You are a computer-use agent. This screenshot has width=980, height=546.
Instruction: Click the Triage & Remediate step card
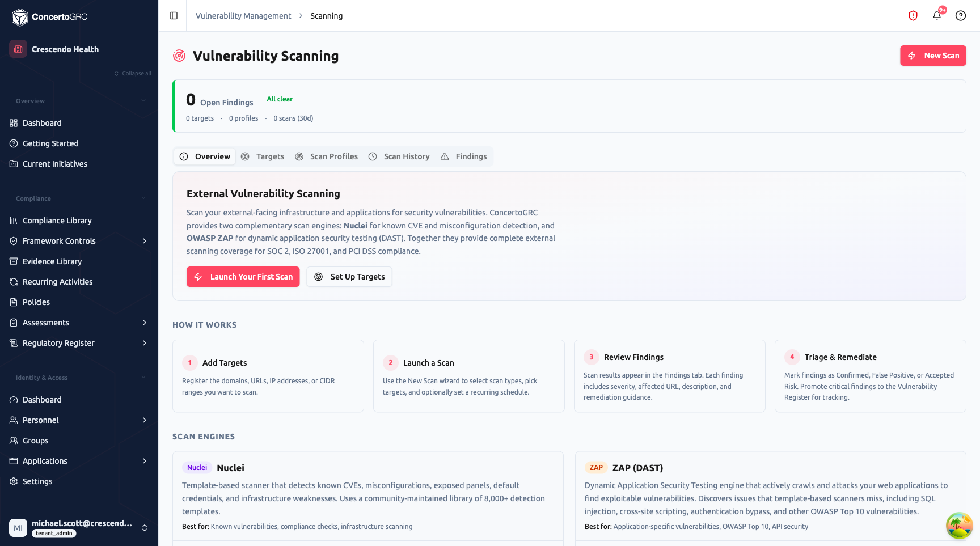point(871,376)
